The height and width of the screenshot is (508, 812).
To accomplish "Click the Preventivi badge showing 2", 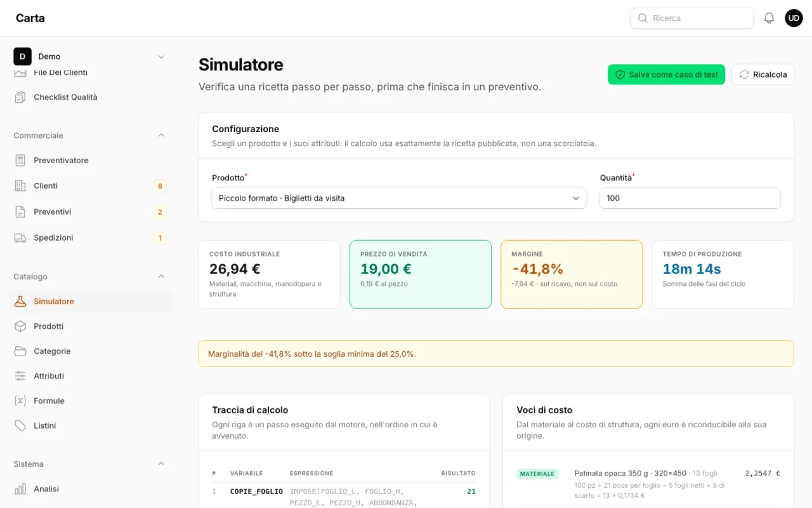I will 160,212.
